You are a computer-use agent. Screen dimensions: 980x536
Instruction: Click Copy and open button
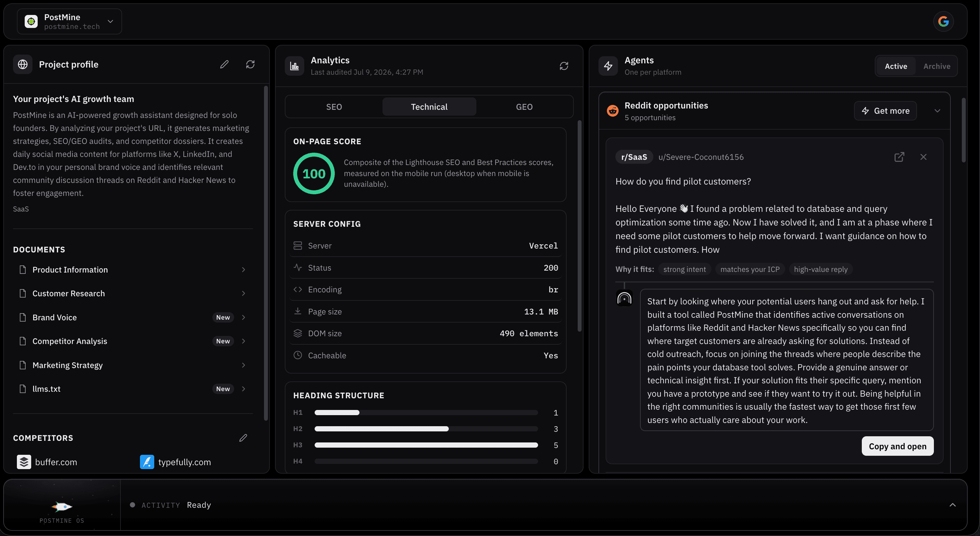click(x=898, y=446)
